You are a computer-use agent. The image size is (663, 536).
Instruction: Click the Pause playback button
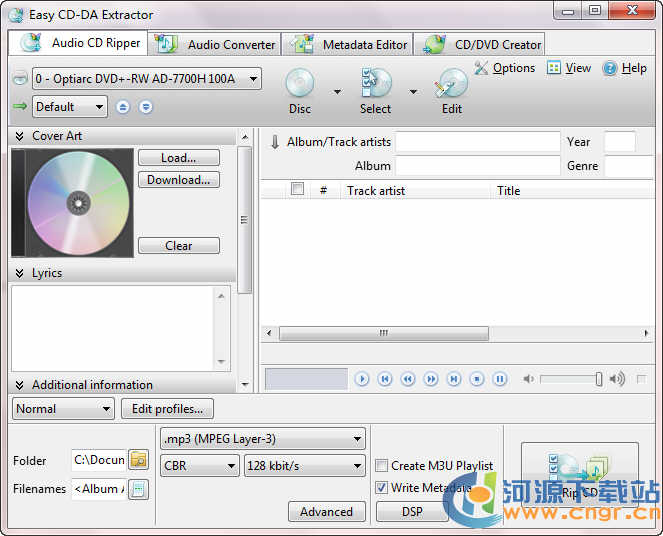tap(500, 379)
